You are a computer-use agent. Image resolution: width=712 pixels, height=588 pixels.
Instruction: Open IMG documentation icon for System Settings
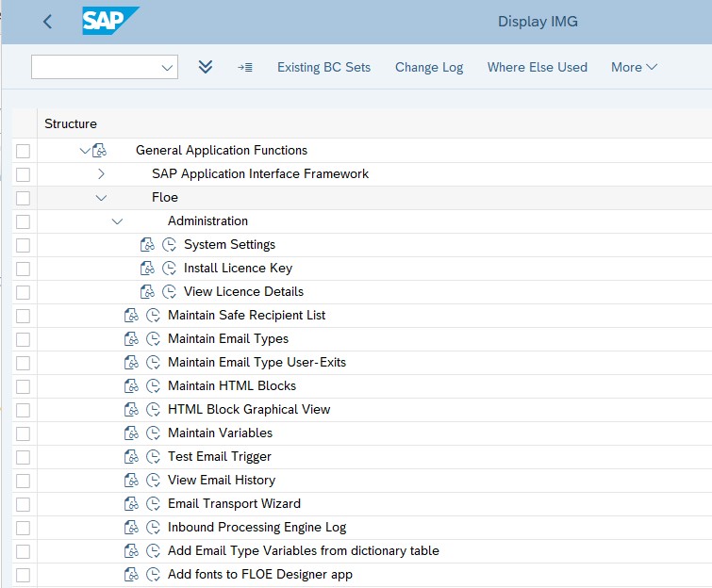point(147,245)
